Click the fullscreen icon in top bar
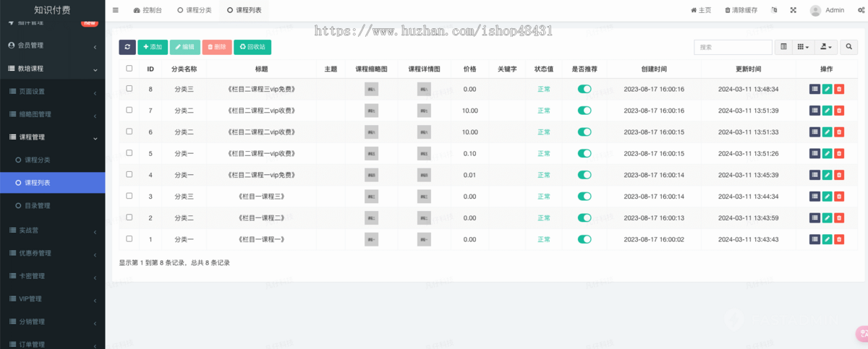This screenshot has width=868, height=349. (793, 10)
